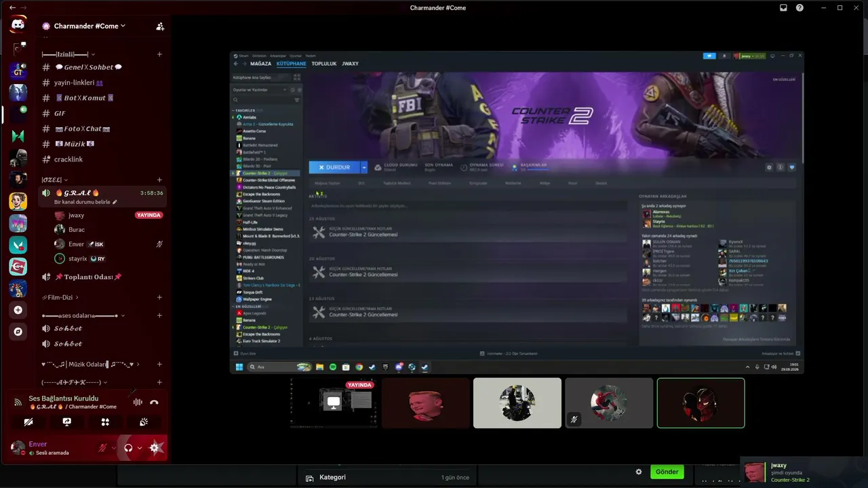Image resolution: width=868 pixels, height=488 pixels.
Task: Create channel in the ses odaları category
Action: 159,315
